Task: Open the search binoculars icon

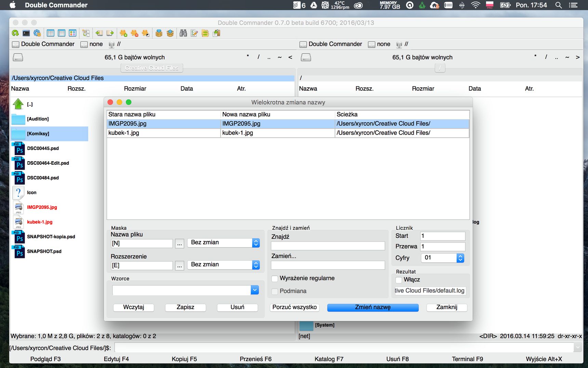Action: pos(183,33)
